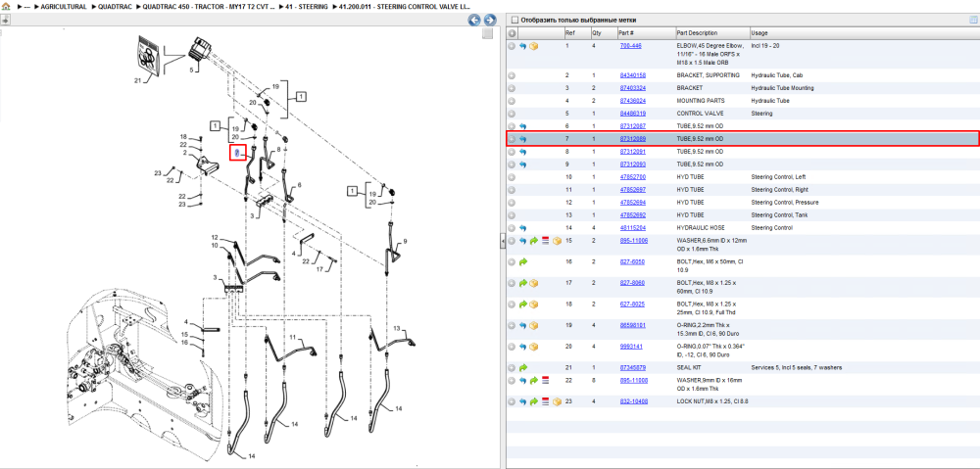Open part number 87403324 link

pyautogui.click(x=632, y=88)
